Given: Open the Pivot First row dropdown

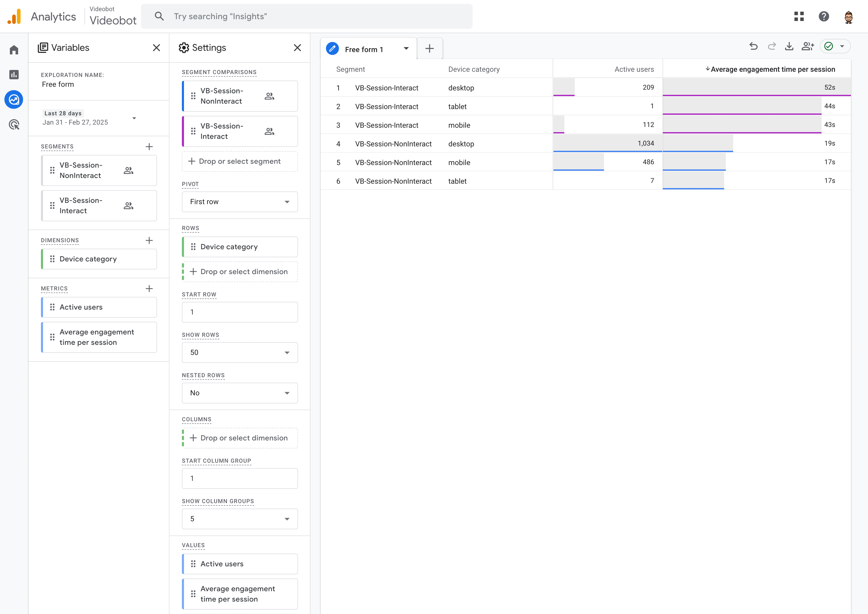Looking at the screenshot, I should [240, 202].
